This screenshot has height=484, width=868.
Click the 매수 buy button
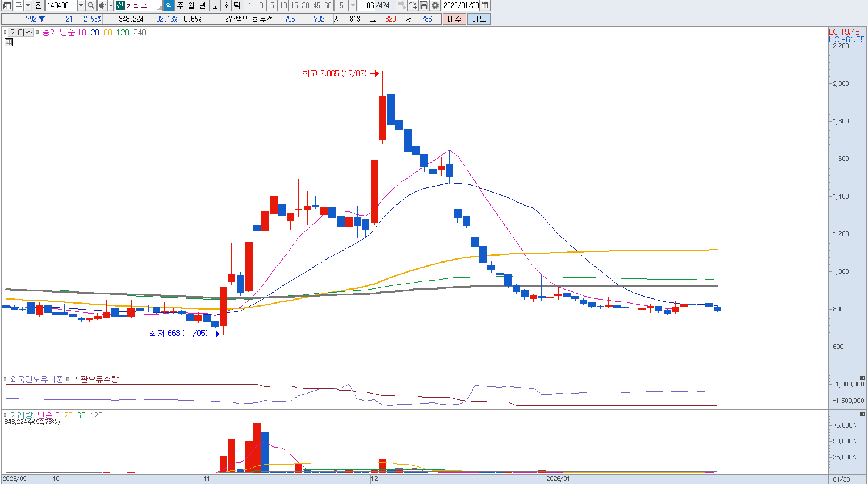coord(454,19)
